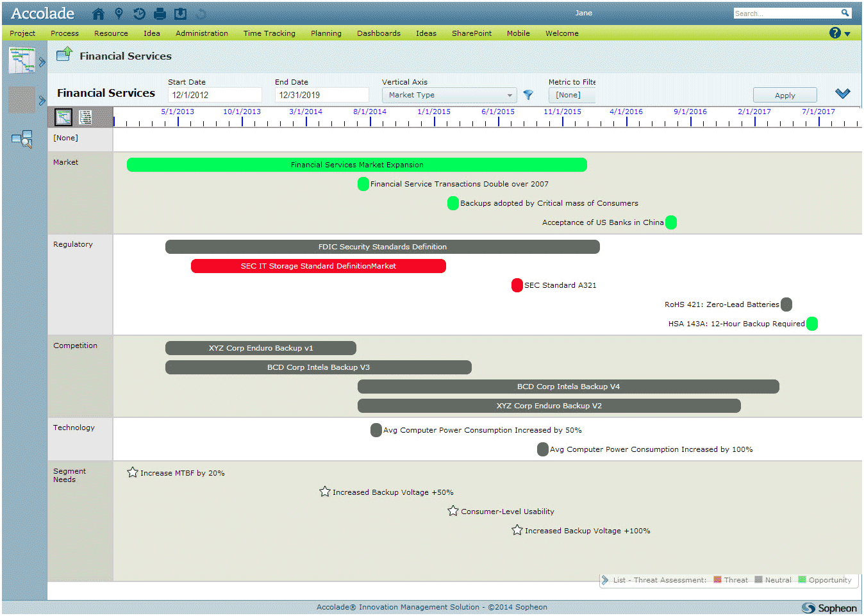Click the Apply button
The height and width of the screenshot is (616, 864).
tap(785, 95)
